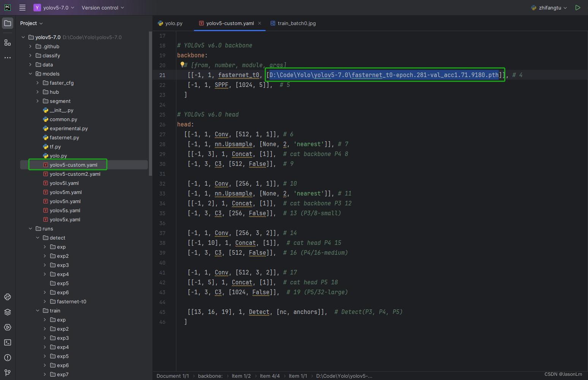Collapse the models folder
The width and height of the screenshot is (588, 380).
(30, 74)
